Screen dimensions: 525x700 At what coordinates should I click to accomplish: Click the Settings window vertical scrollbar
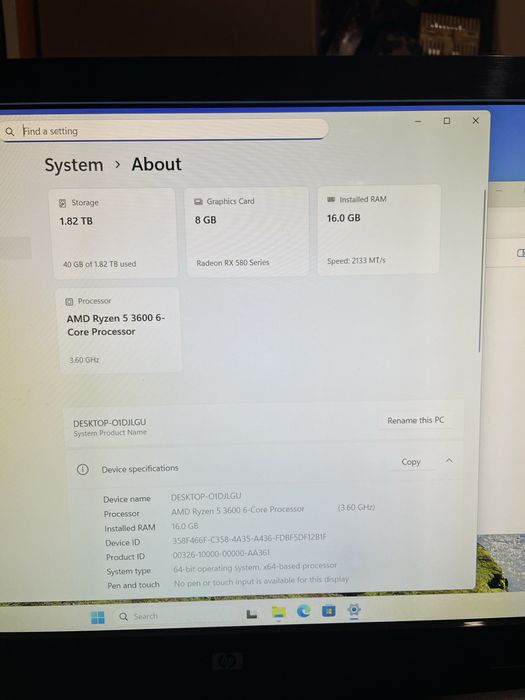pos(482,271)
